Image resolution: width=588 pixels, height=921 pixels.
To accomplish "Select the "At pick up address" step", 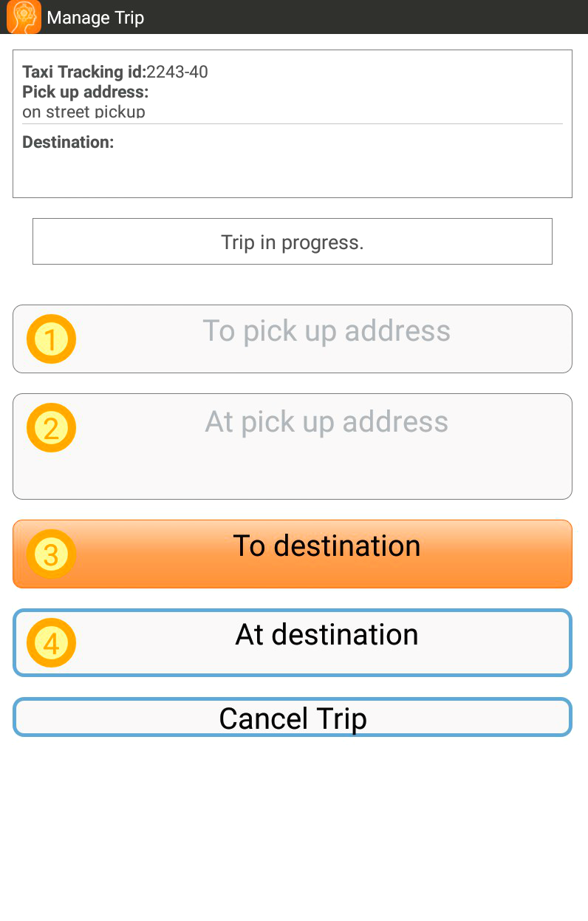I will (x=293, y=446).
